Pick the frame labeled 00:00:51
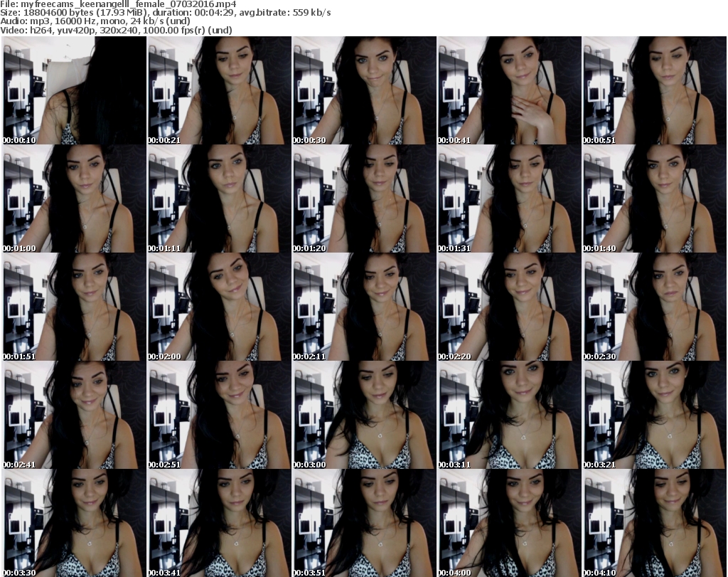This screenshot has height=577, width=728. pyautogui.click(x=654, y=91)
